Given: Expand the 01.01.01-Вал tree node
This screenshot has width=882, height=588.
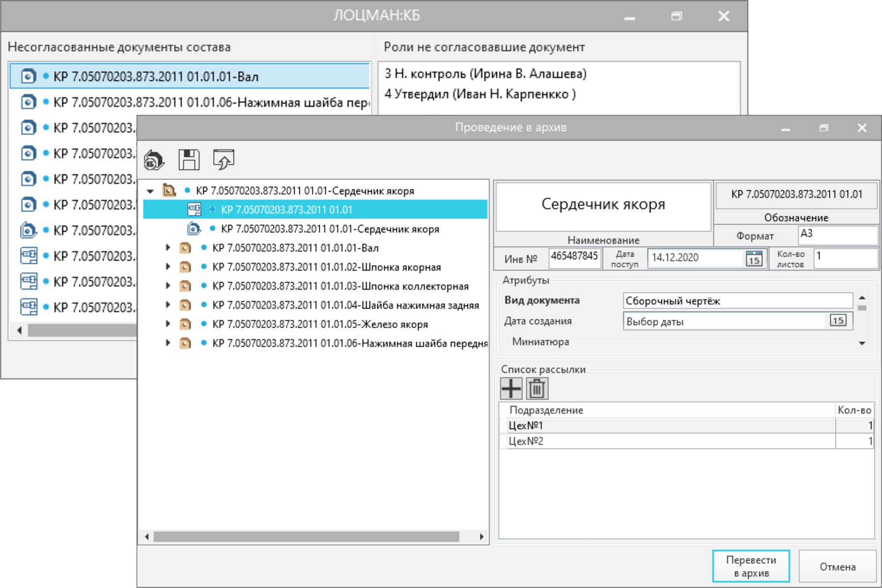Looking at the screenshot, I should [168, 247].
